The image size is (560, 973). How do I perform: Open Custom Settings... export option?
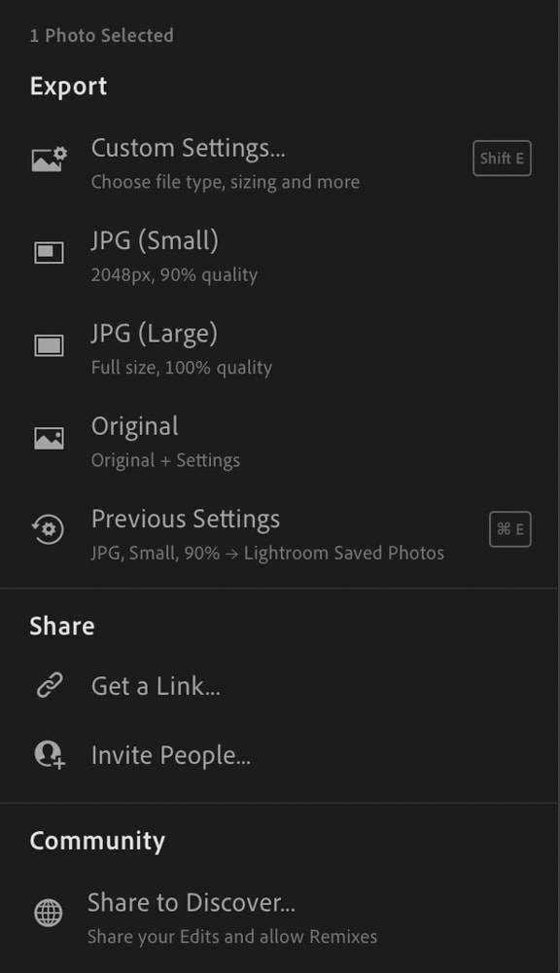coord(280,163)
